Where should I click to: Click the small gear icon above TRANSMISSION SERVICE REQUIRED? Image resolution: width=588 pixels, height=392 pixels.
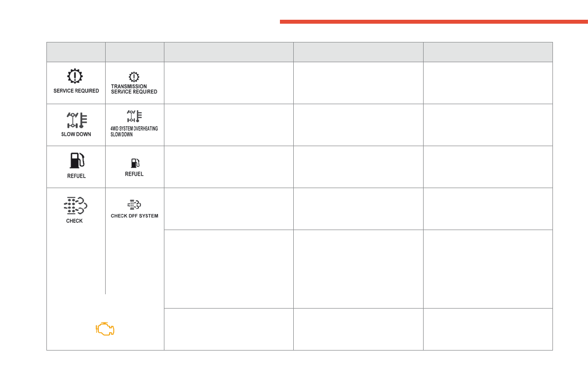[134, 77]
